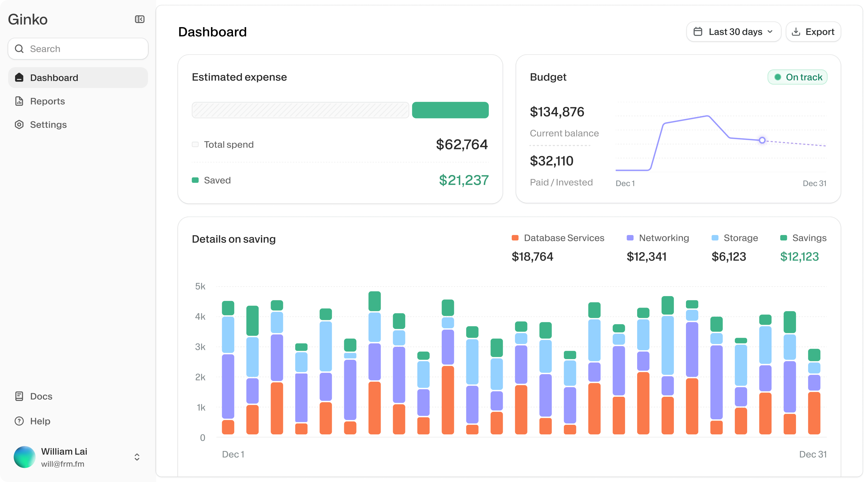This screenshot has width=868, height=482.
Task: Navigate to Reports in the sidebar
Action: pos(48,101)
